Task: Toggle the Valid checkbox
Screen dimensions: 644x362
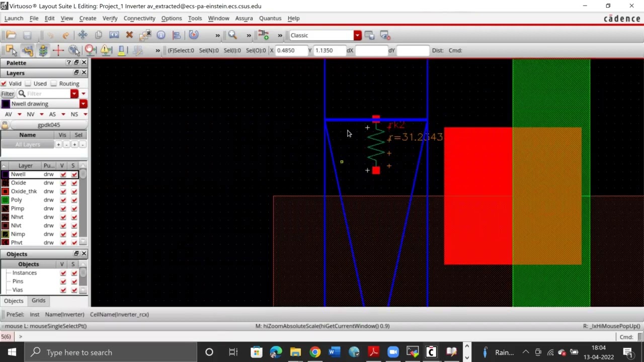Action: click(4, 83)
